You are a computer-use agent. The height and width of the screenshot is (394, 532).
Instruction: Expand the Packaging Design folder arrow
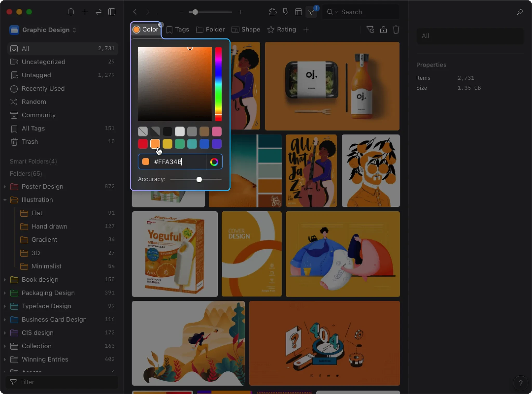(x=5, y=293)
